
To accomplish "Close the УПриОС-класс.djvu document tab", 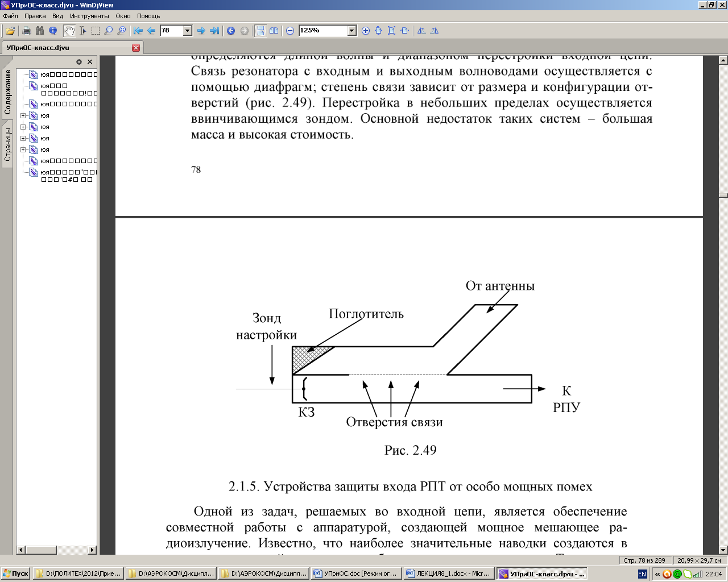I will pos(136,48).
